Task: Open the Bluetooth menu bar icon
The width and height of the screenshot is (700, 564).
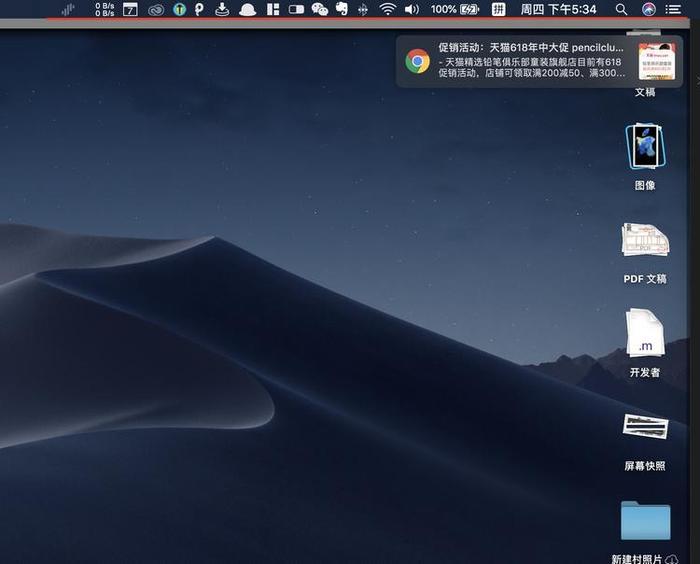Action: tap(363, 10)
